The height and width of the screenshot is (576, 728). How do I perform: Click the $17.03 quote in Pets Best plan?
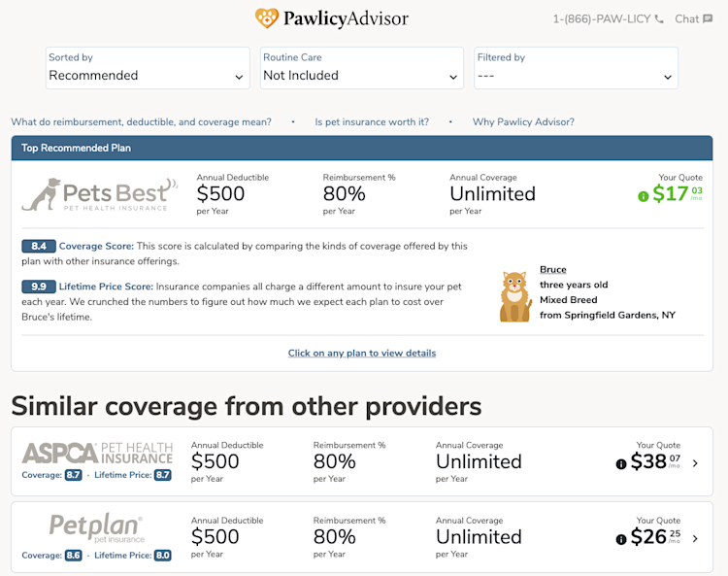pos(678,193)
